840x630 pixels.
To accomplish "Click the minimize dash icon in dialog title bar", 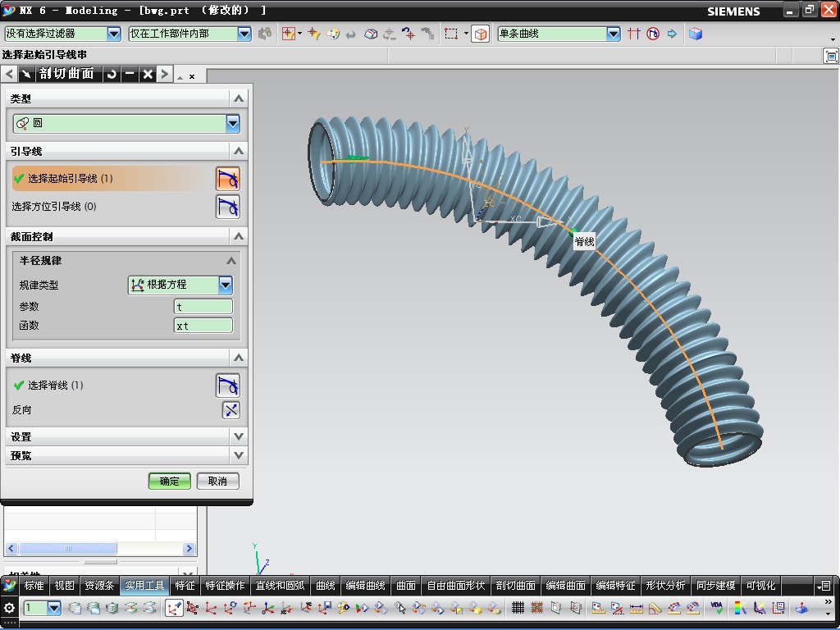I will pos(129,74).
